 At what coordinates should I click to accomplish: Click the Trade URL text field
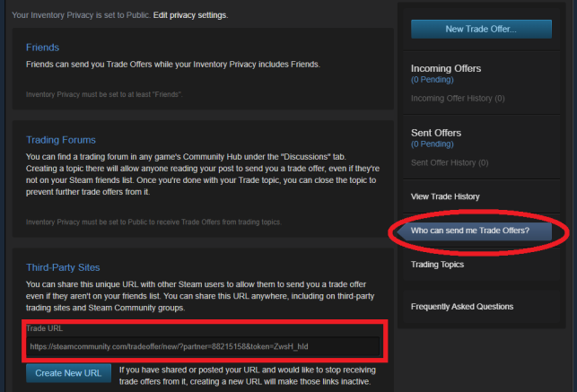[203, 346]
